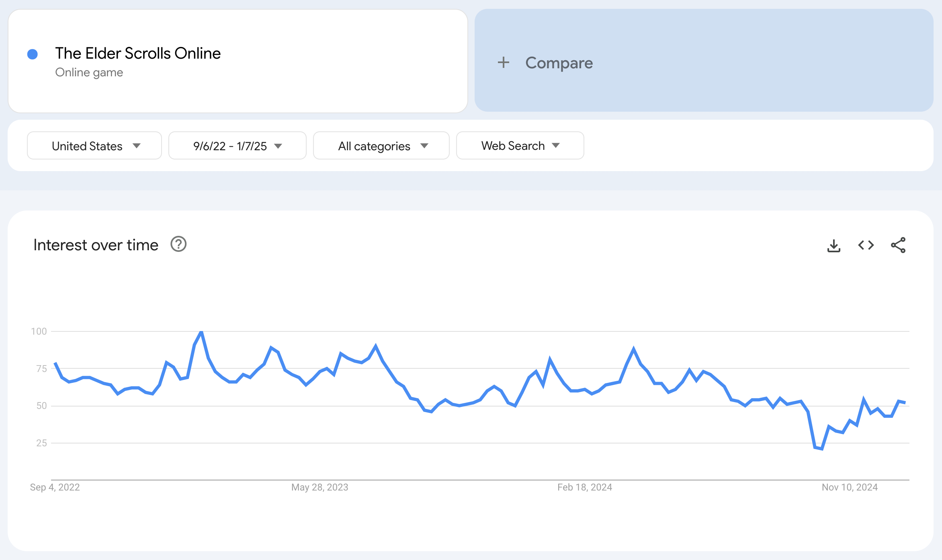942x560 pixels.
Task: Click the blue dot next to The Elder Scrolls Online
Action: (33, 54)
